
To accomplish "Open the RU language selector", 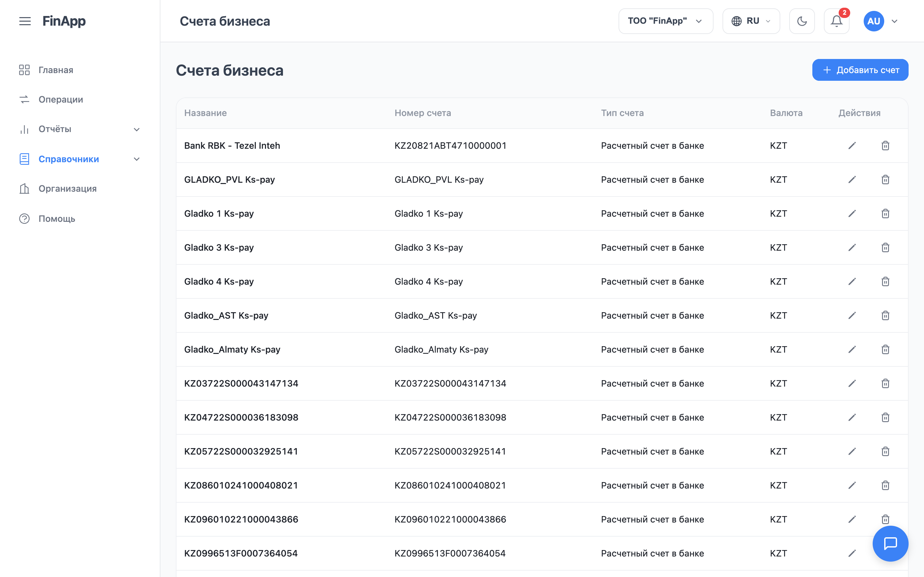I will 751,21.
